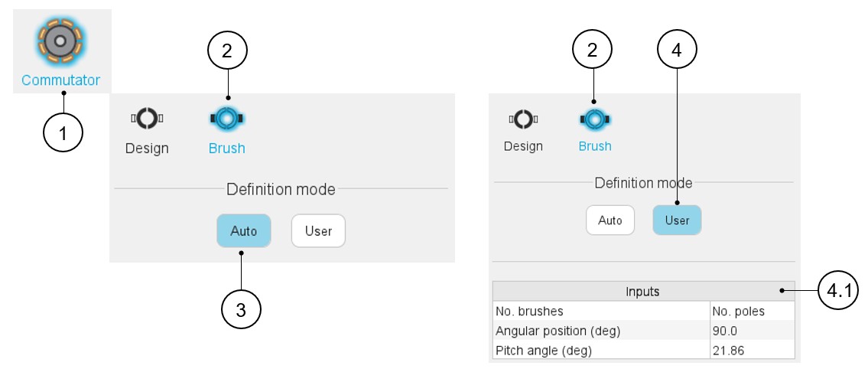868x382 pixels.
Task: Choose Auto mode in right panel
Action: click(610, 220)
